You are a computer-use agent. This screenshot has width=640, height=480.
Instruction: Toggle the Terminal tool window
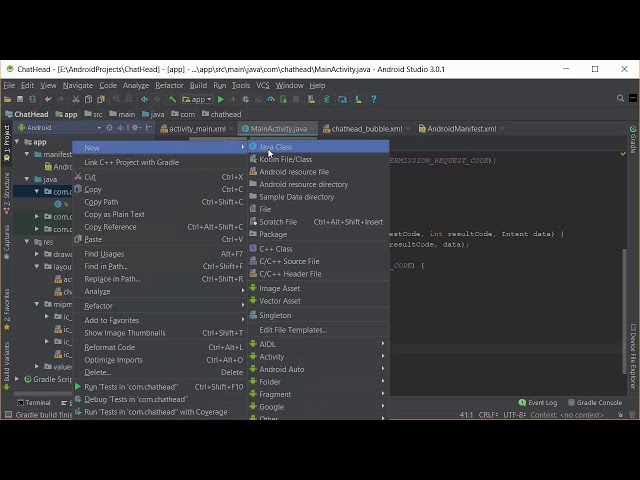pos(34,402)
